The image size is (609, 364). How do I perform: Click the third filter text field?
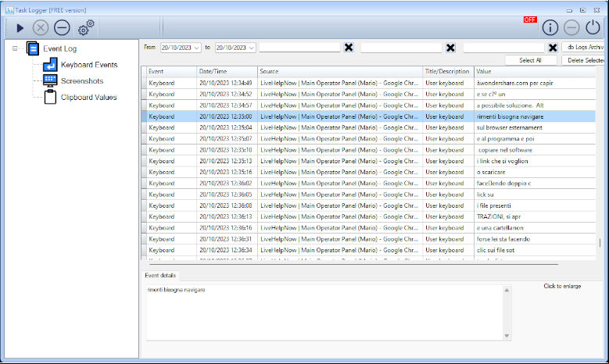coord(503,48)
